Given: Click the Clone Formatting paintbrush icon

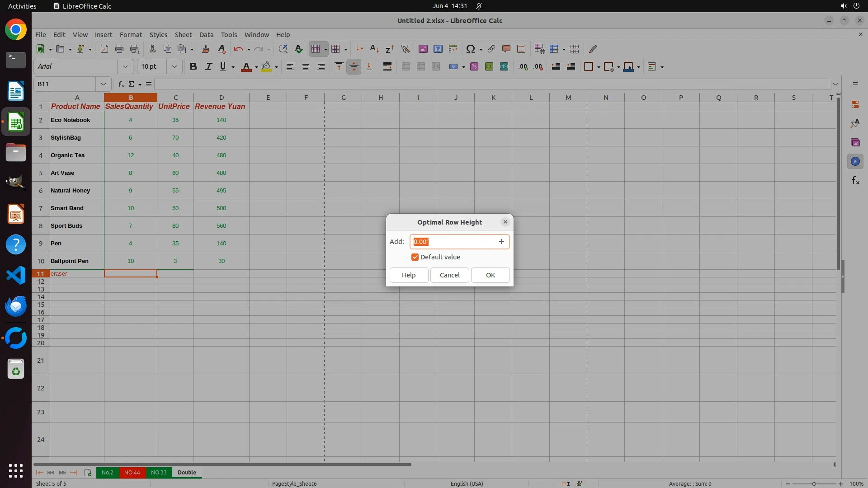Looking at the screenshot, I should (206, 49).
